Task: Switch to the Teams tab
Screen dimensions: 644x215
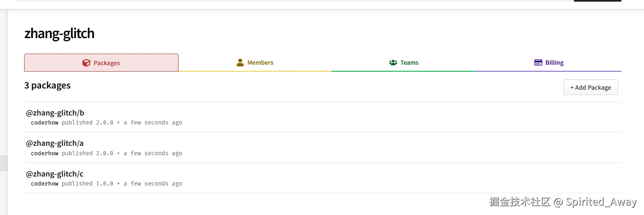Action: pos(404,63)
